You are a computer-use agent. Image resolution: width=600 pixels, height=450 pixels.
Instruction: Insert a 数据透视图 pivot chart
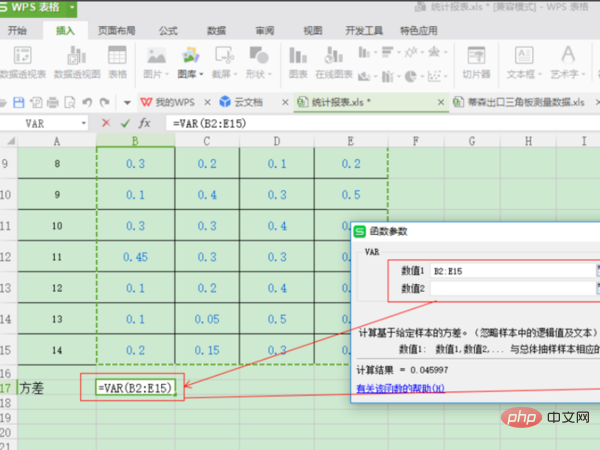77,62
